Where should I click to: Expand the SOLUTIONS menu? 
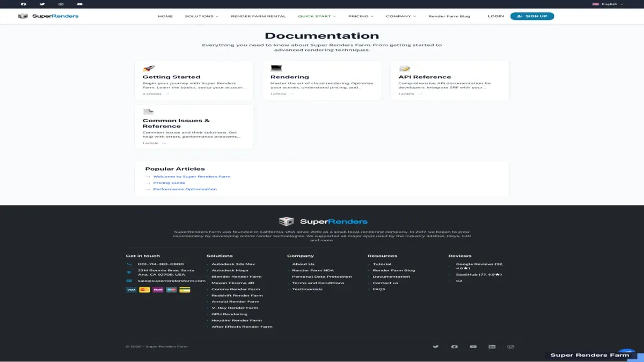coord(202,16)
